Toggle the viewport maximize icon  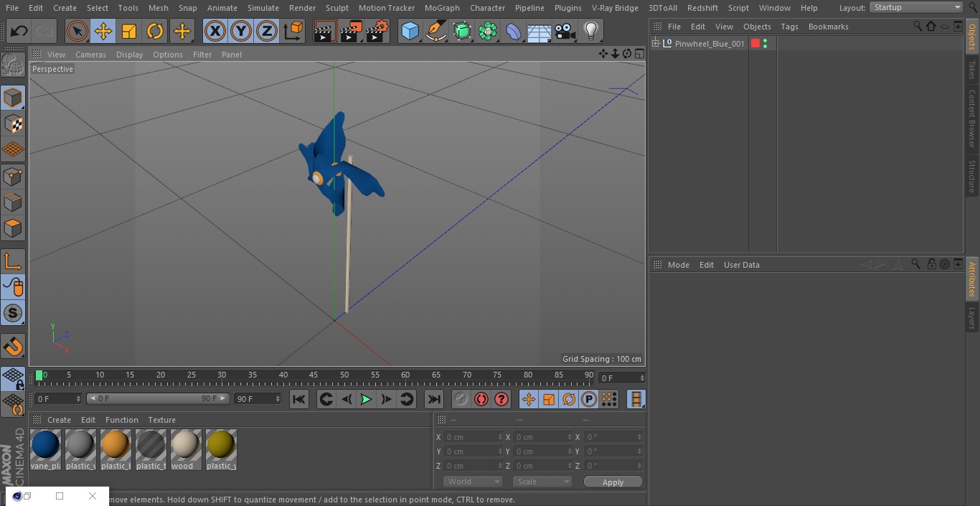(x=639, y=54)
